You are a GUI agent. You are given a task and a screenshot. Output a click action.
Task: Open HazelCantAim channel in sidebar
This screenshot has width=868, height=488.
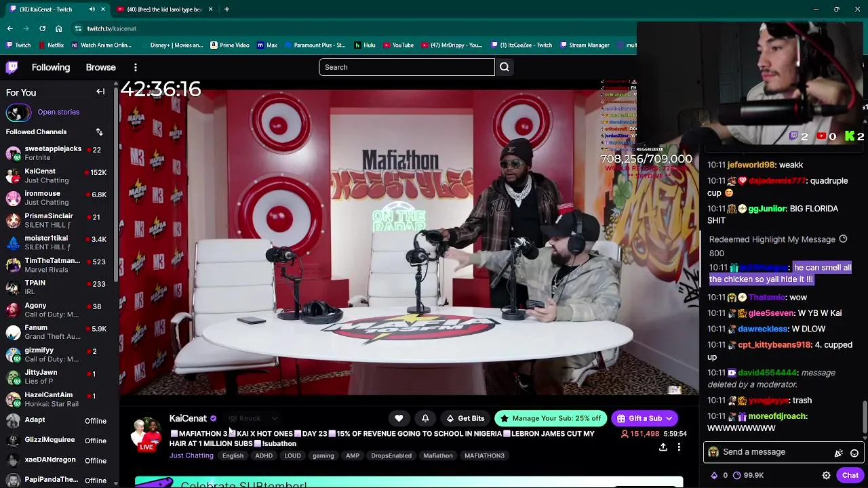pos(57,399)
